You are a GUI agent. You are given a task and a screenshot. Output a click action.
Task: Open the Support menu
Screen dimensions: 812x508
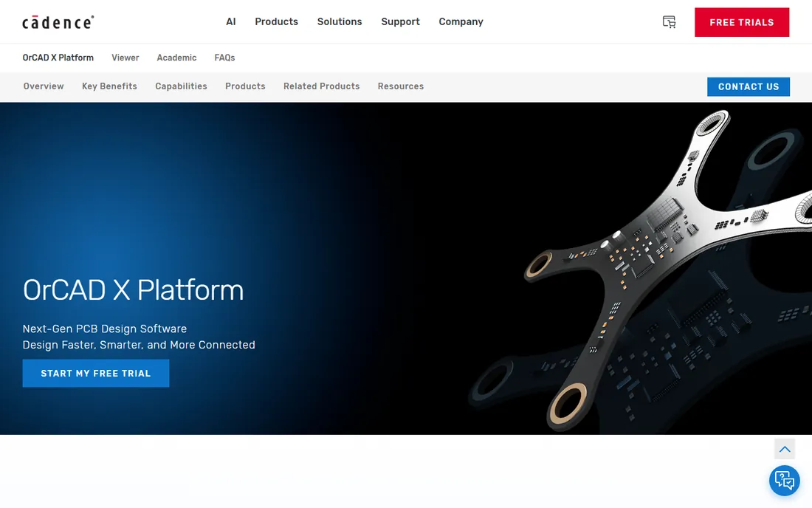400,21
